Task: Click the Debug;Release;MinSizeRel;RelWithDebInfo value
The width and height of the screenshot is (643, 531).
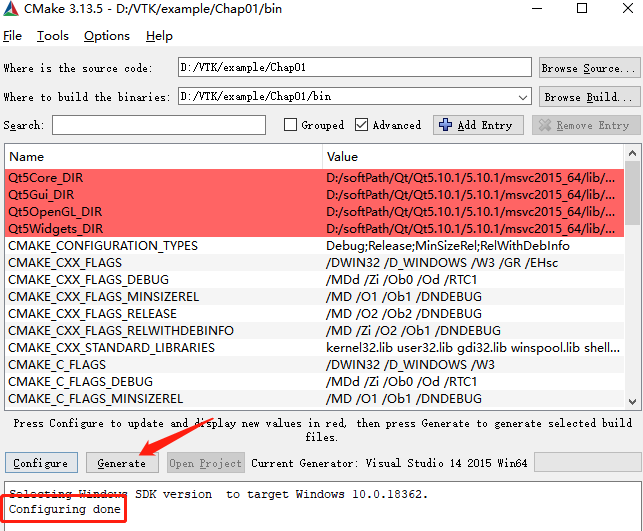Action: click(448, 246)
